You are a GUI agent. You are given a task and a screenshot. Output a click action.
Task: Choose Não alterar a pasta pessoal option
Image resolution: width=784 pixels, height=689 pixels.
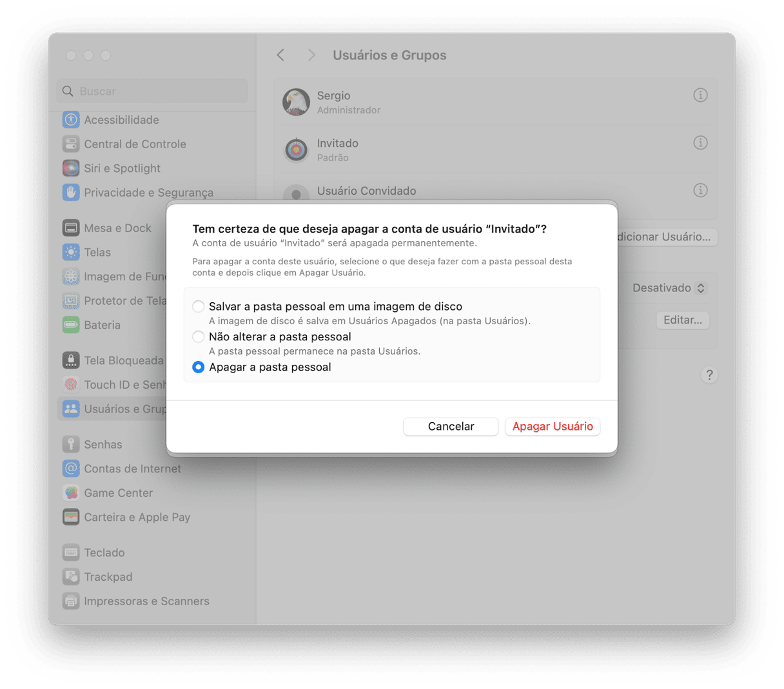click(199, 336)
